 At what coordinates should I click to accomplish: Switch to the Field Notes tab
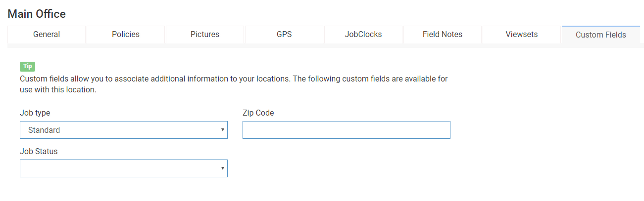pos(443,35)
